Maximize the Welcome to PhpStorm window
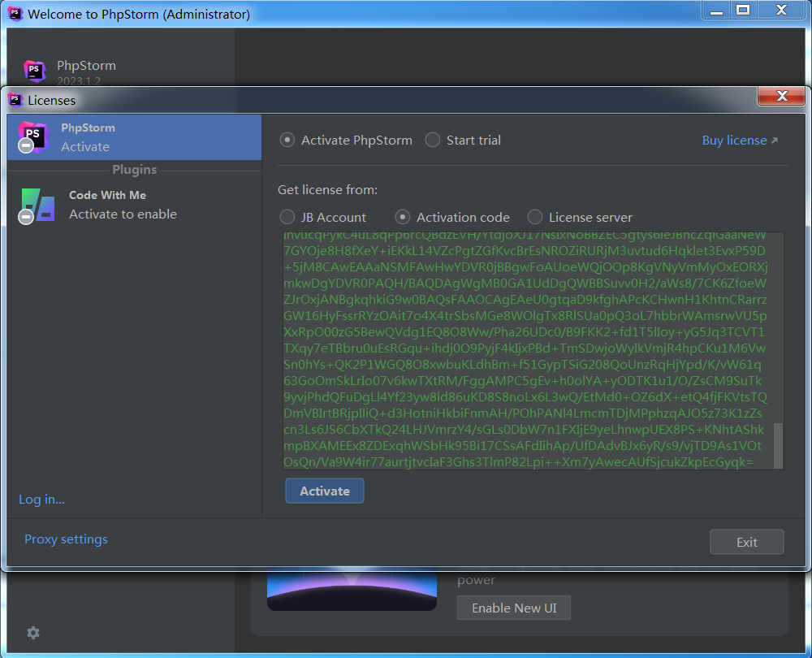The height and width of the screenshot is (658, 812). point(744,11)
